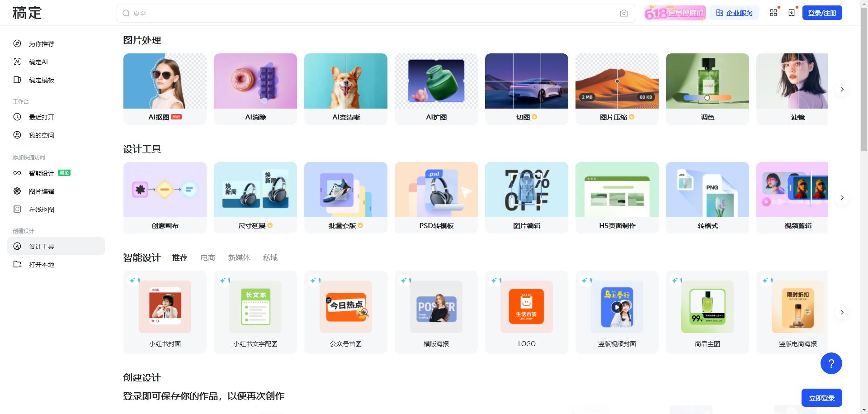Show more 设计工具 using the right chevron
The height and width of the screenshot is (414, 868).
(x=842, y=198)
